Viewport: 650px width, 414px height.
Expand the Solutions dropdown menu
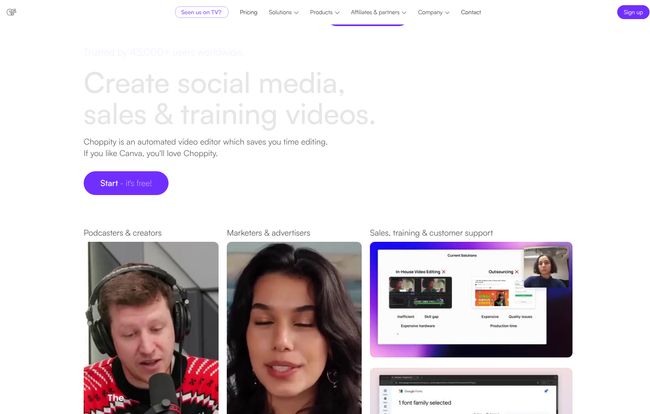pyautogui.click(x=283, y=12)
